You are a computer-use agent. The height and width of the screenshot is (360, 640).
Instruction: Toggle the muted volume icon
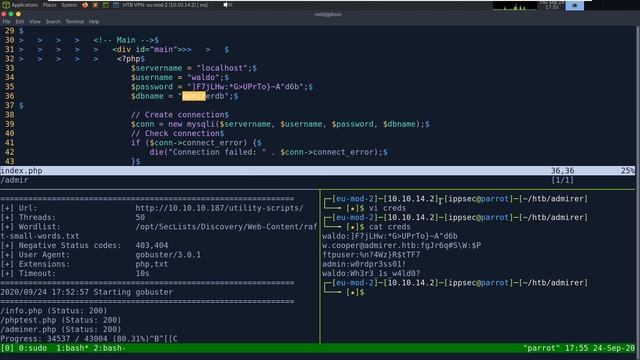[x=227, y=5]
